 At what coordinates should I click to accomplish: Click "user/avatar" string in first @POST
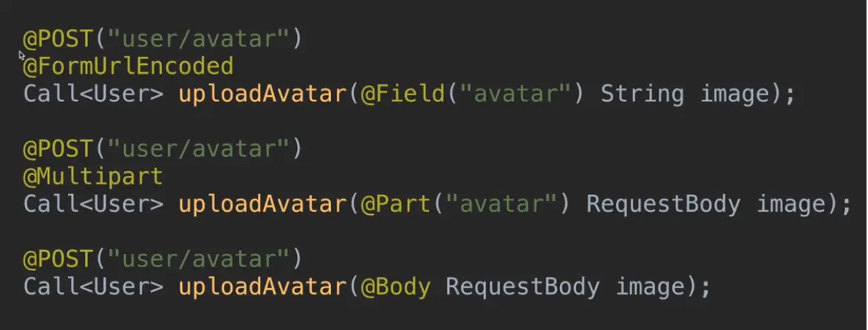(x=198, y=40)
